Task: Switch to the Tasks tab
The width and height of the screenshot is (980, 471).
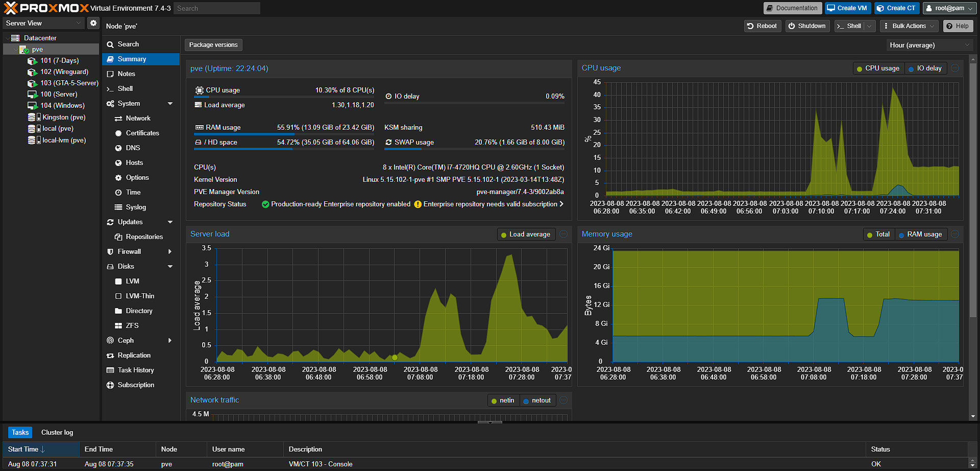Action: coord(20,433)
